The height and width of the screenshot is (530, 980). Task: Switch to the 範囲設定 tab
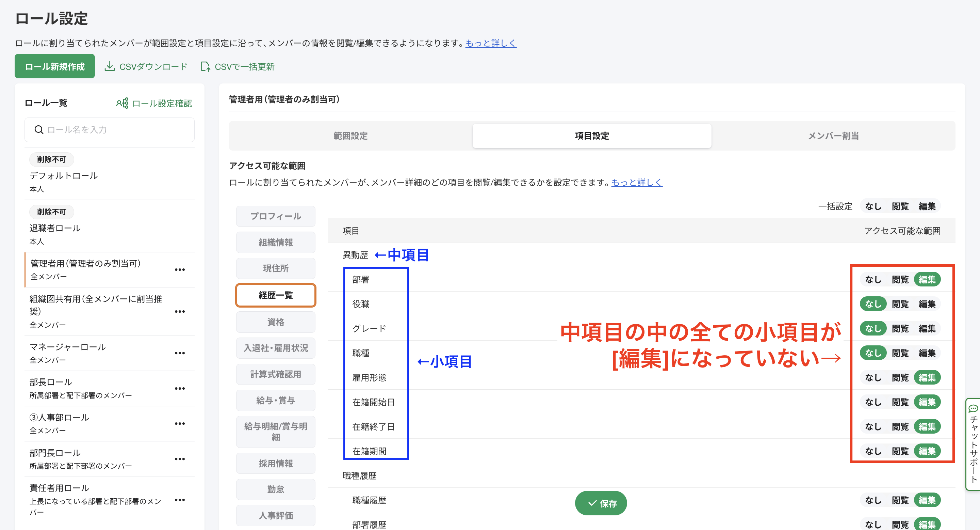350,136
